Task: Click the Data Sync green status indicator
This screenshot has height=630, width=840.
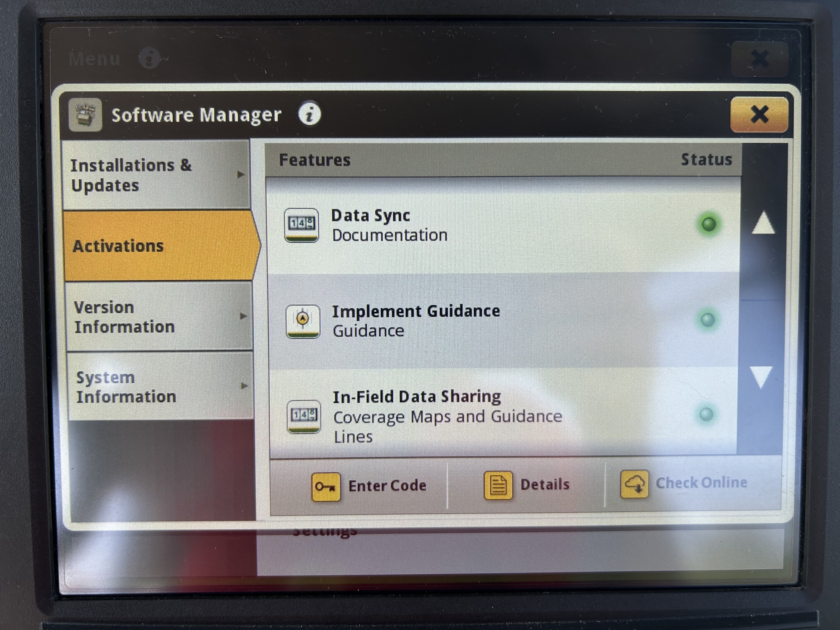Action: click(x=708, y=224)
